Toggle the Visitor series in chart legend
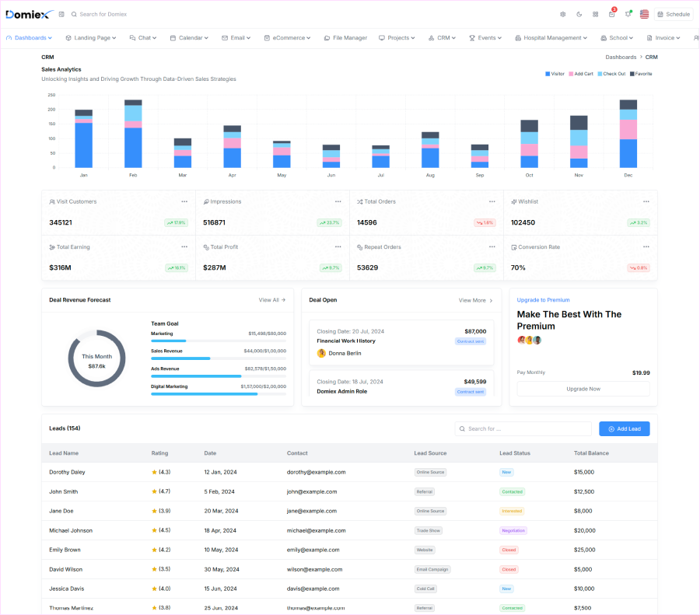Screen dimensions: 700x615 point(552,73)
